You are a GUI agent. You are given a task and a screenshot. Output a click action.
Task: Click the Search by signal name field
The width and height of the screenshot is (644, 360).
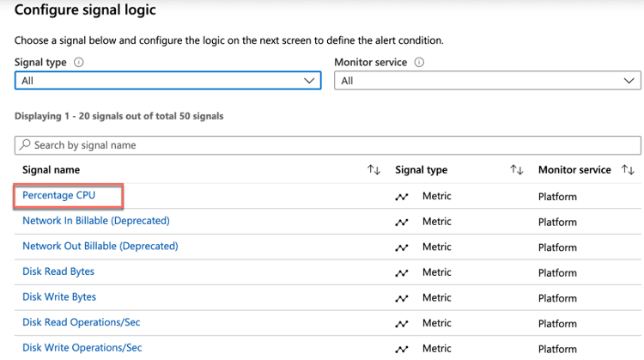[x=326, y=145]
